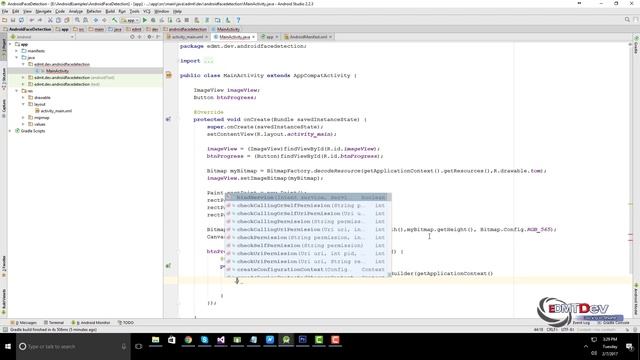Open the Build menu
640x360 pixels.
pyautogui.click(x=110, y=11)
